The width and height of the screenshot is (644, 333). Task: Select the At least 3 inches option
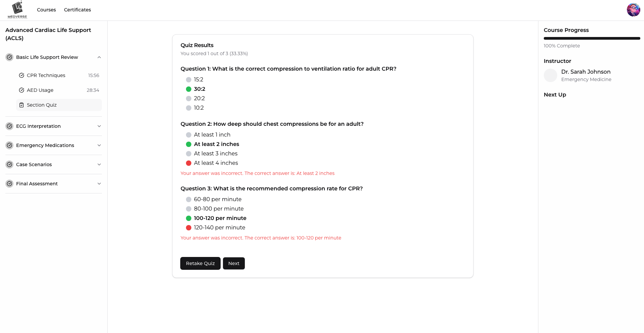(189, 154)
